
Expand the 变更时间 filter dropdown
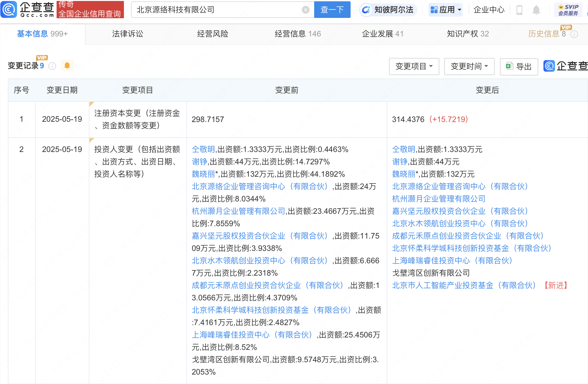pyautogui.click(x=469, y=66)
